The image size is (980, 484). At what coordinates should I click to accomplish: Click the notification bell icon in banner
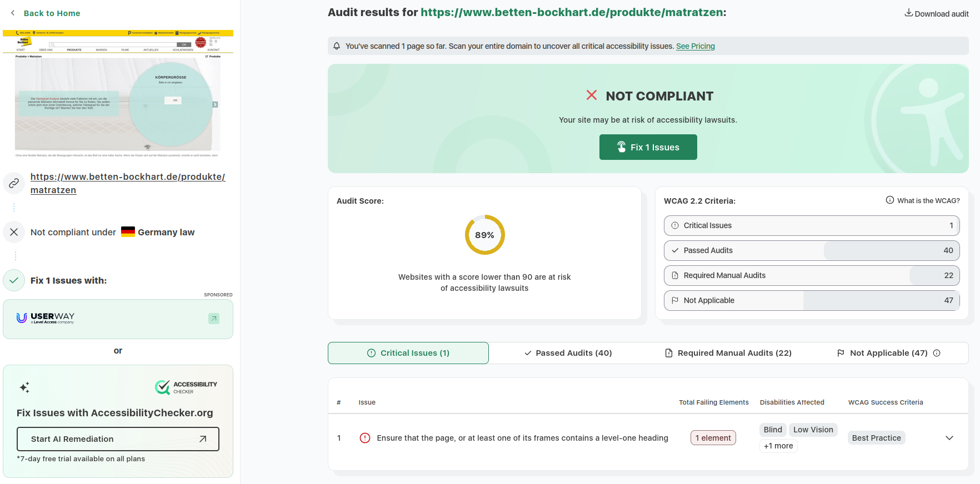point(337,46)
